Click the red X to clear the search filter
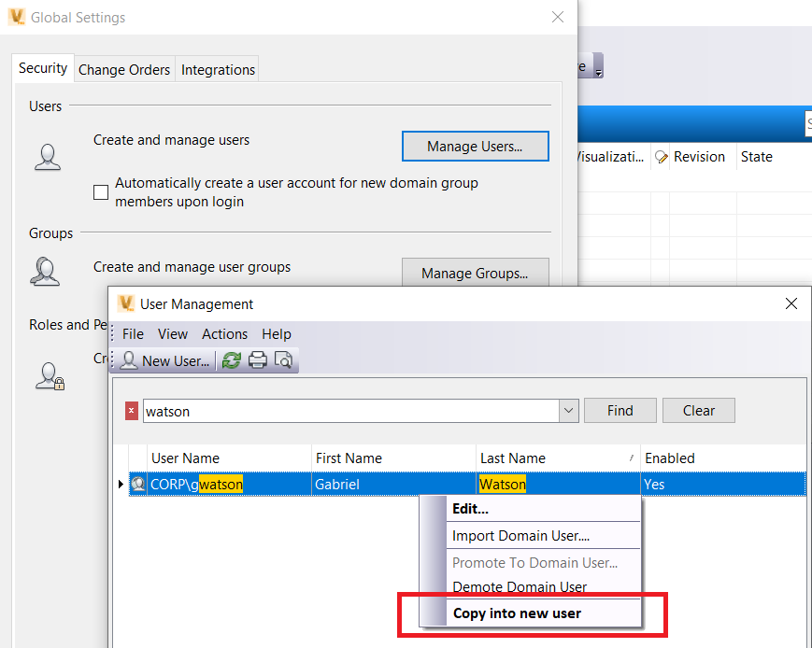812x648 pixels. 131,410
